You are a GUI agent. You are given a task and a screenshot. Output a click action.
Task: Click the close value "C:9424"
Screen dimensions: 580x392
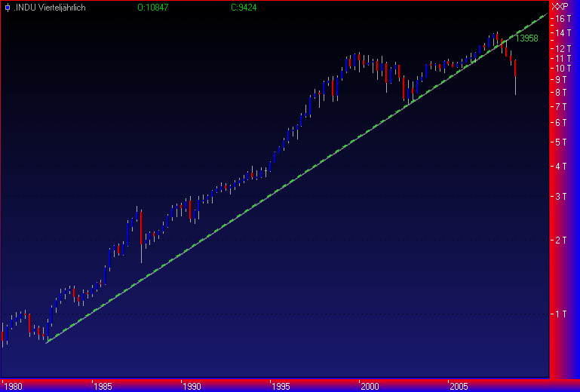244,8
